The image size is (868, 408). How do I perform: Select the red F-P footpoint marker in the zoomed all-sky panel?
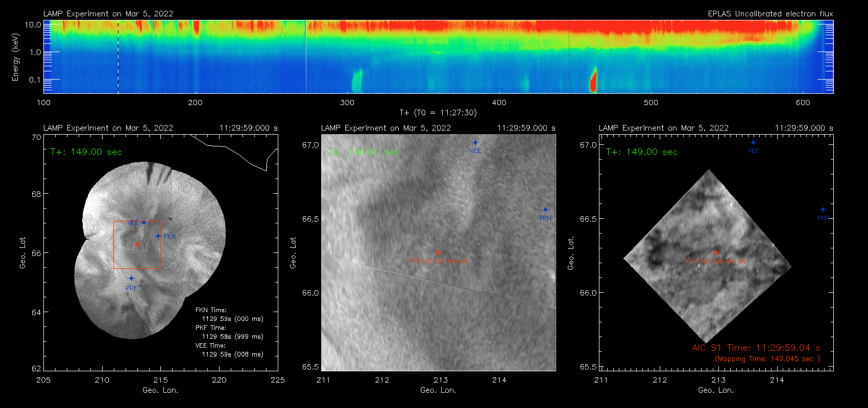coord(438,252)
